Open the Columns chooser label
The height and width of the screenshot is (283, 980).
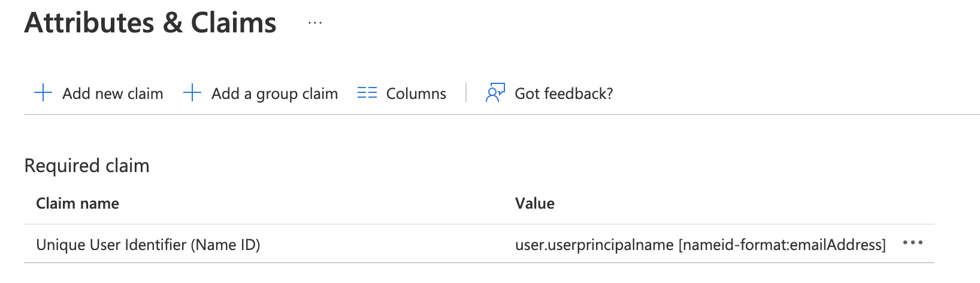click(416, 94)
